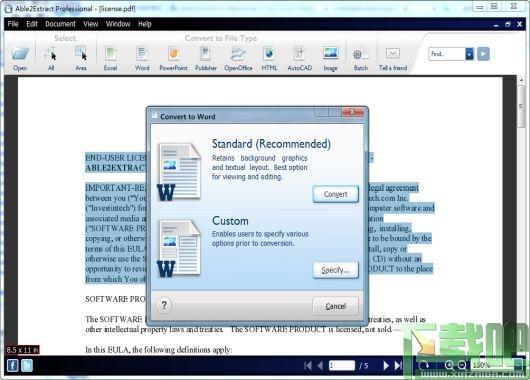
Task: Click the 'Standard (Recommended)' heading
Action: point(271,144)
